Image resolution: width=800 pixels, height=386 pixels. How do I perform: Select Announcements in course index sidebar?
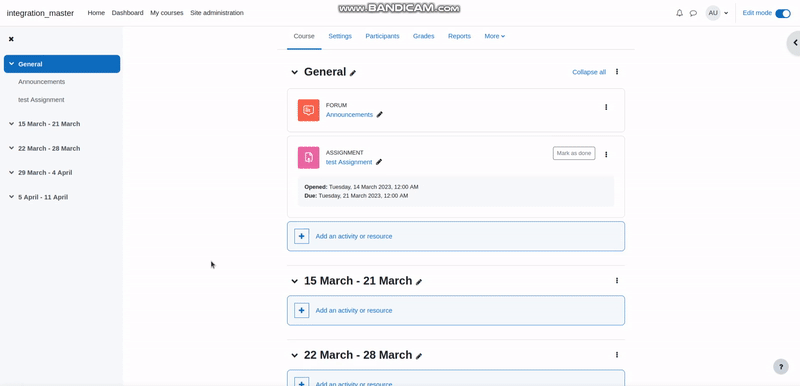(41, 82)
